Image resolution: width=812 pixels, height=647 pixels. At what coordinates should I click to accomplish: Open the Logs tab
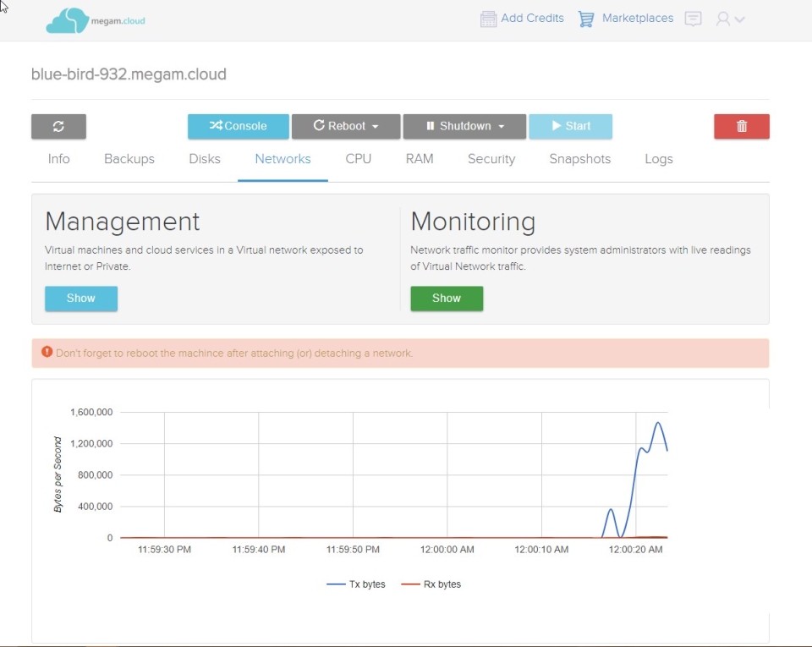[658, 159]
